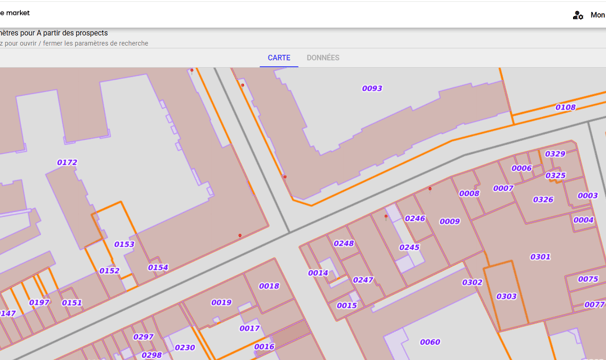Open the user account icon

(578, 15)
